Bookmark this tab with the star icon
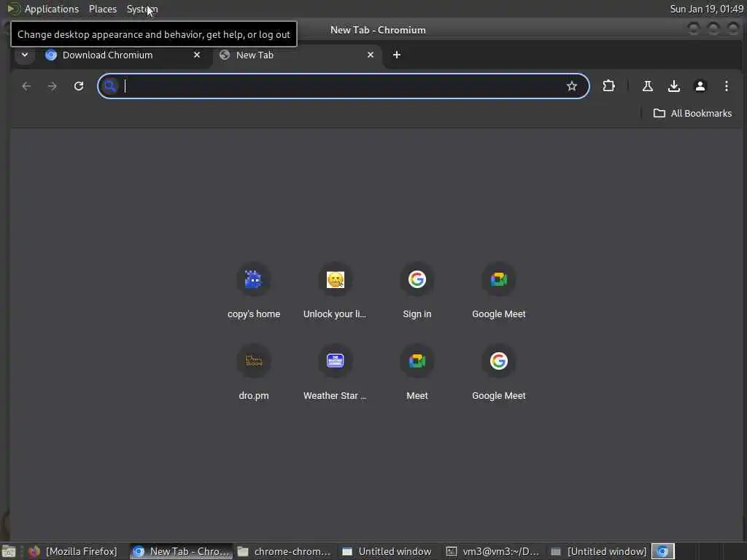This screenshot has width=747, height=560. pyautogui.click(x=572, y=86)
